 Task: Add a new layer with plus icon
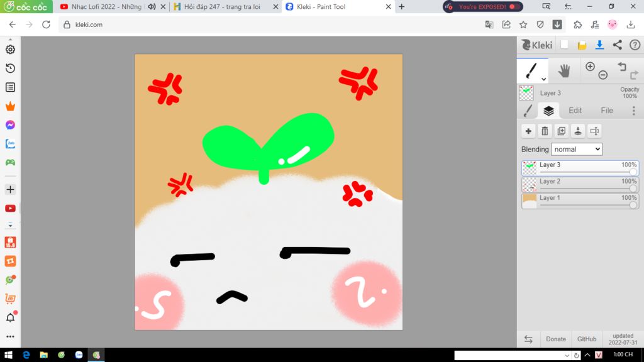[x=528, y=131]
